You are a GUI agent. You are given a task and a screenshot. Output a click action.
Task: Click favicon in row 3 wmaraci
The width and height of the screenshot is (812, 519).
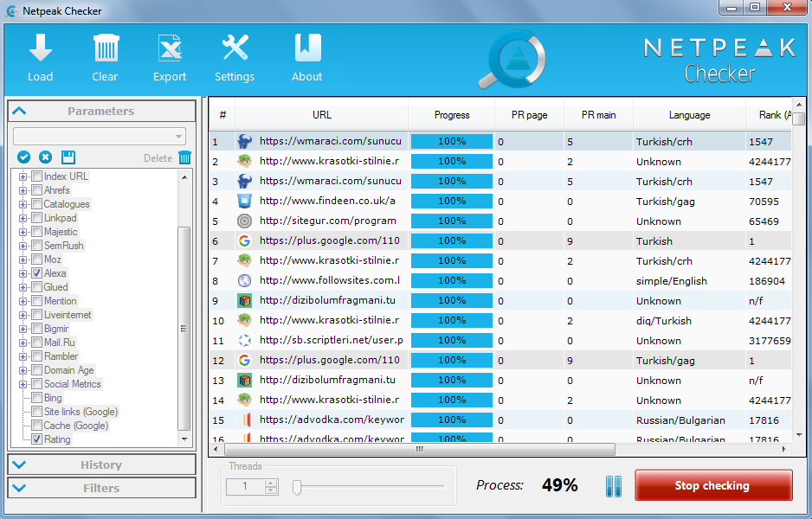[x=244, y=181]
